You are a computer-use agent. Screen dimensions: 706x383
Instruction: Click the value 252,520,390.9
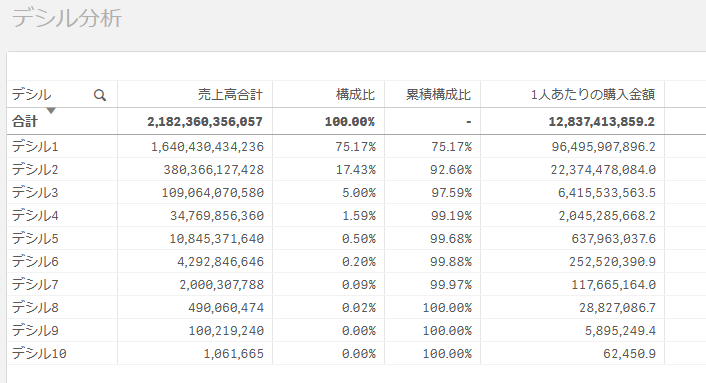(x=612, y=262)
